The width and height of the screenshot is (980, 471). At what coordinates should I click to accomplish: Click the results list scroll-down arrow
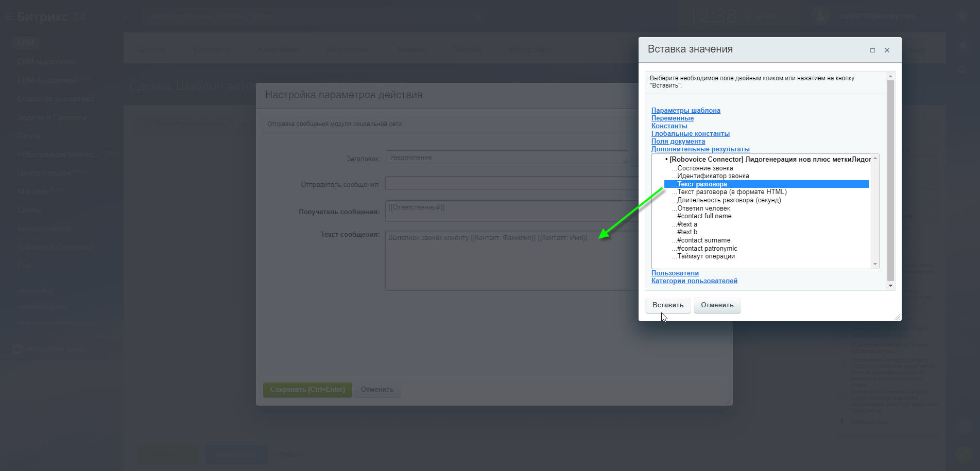[x=875, y=264]
